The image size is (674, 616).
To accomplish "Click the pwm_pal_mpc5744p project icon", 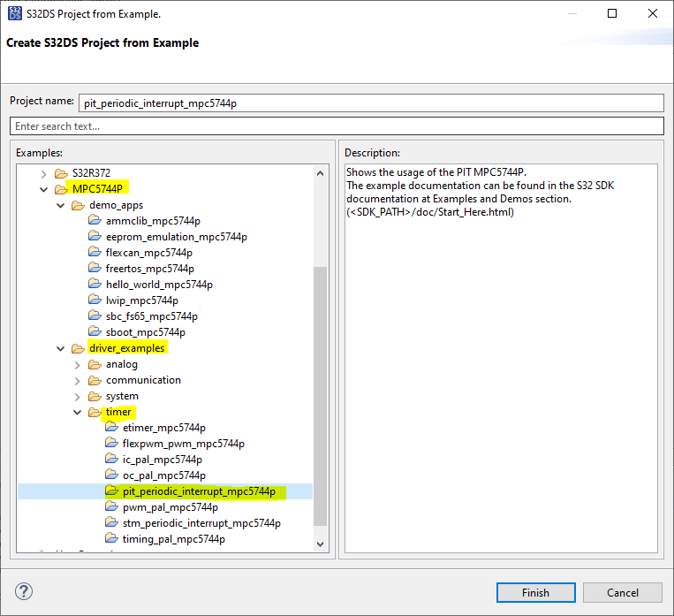I will [111, 506].
